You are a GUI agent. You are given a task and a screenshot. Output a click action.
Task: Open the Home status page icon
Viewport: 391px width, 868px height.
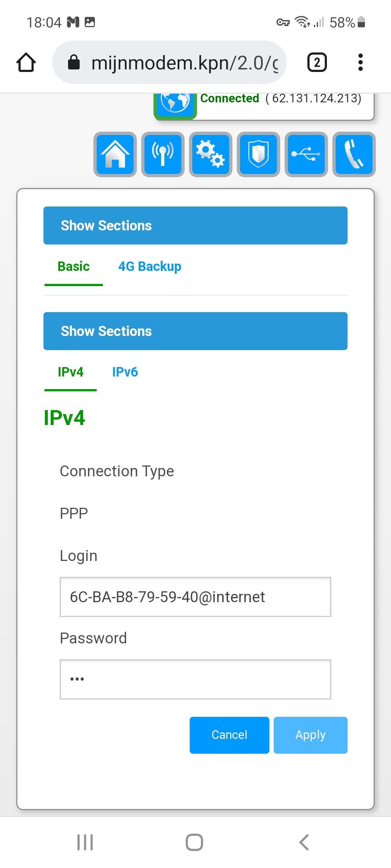click(x=114, y=154)
